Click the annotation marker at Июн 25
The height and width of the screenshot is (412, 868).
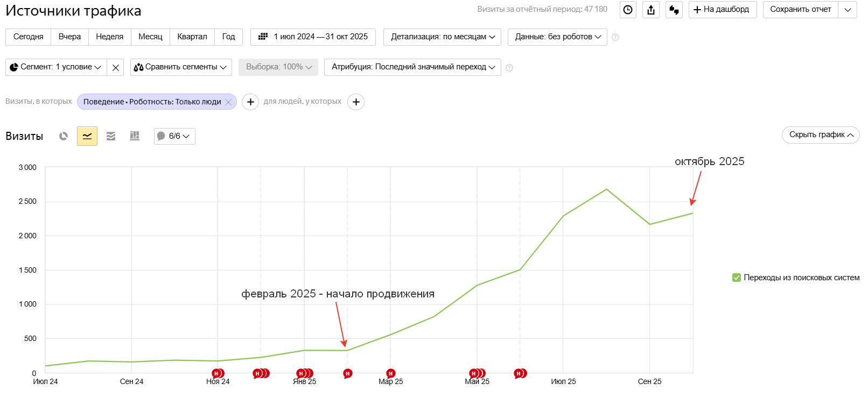click(x=520, y=373)
